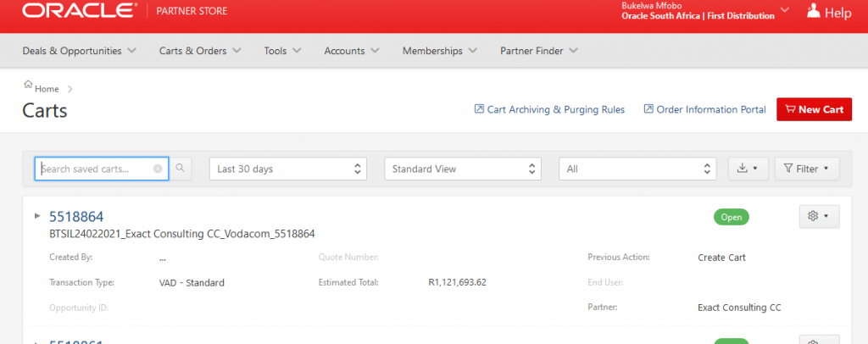Open the Partner Finder menu

(538, 51)
